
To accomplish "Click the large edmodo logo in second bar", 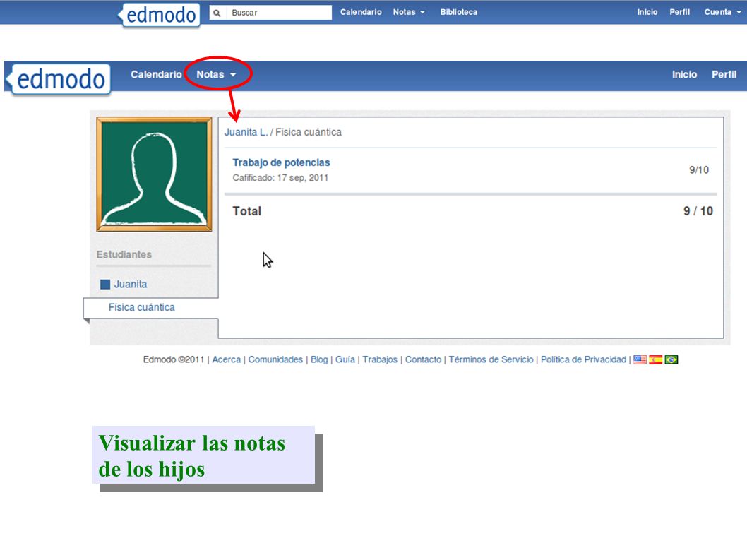I will coord(59,79).
